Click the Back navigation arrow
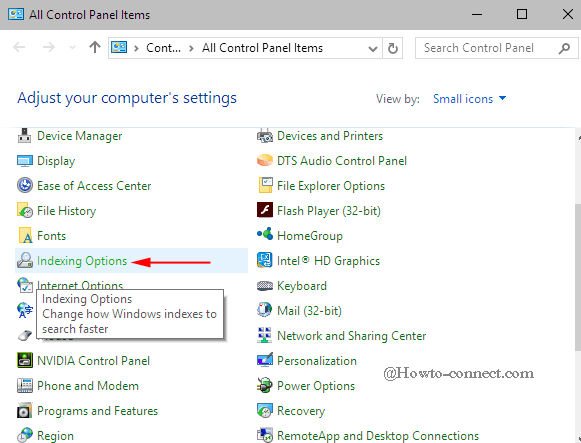Image resolution: width=581 pixels, height=443 pixels. click(19, 47)
